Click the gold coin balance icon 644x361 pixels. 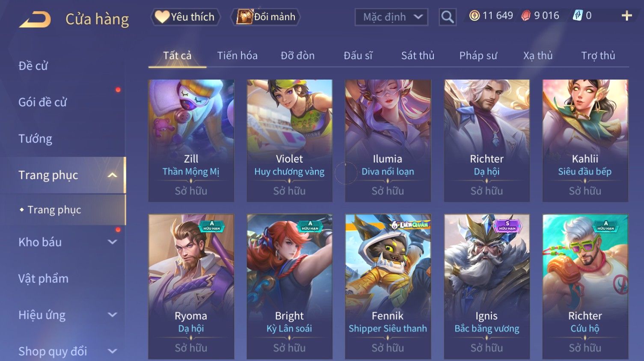pyautogui.click(x=474, y=16)
